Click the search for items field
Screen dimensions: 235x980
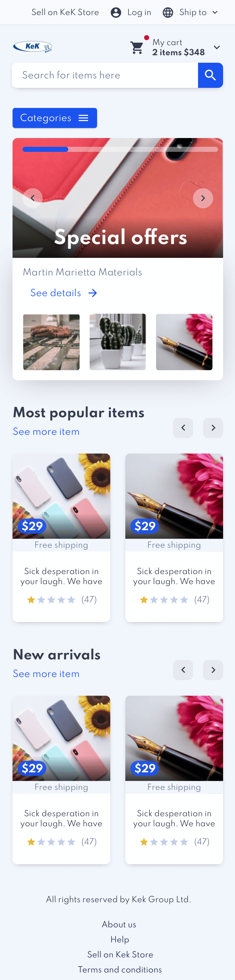click(105, 75)
